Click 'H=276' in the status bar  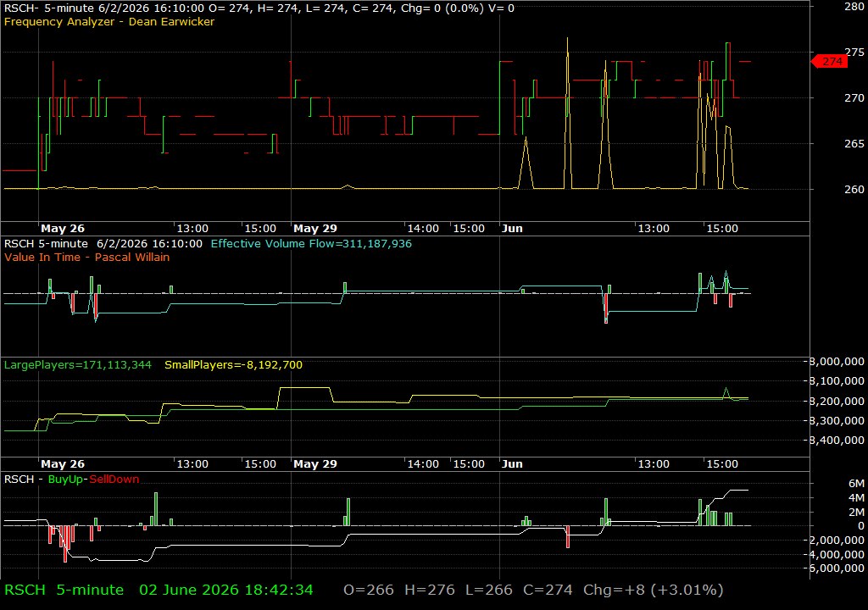coord(430,590)
